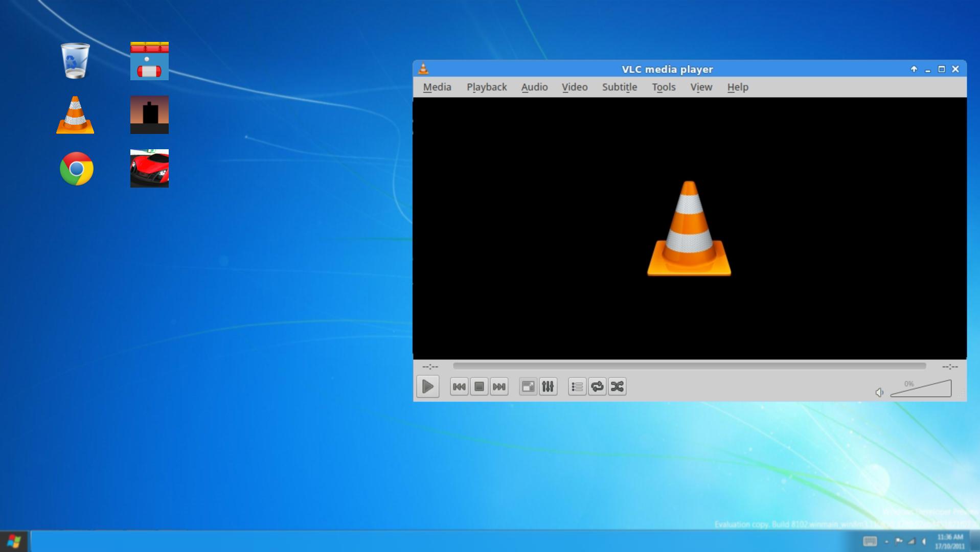Select the VLC cone desktop shortcut
The image size is (980, 552).
(75, 115)
